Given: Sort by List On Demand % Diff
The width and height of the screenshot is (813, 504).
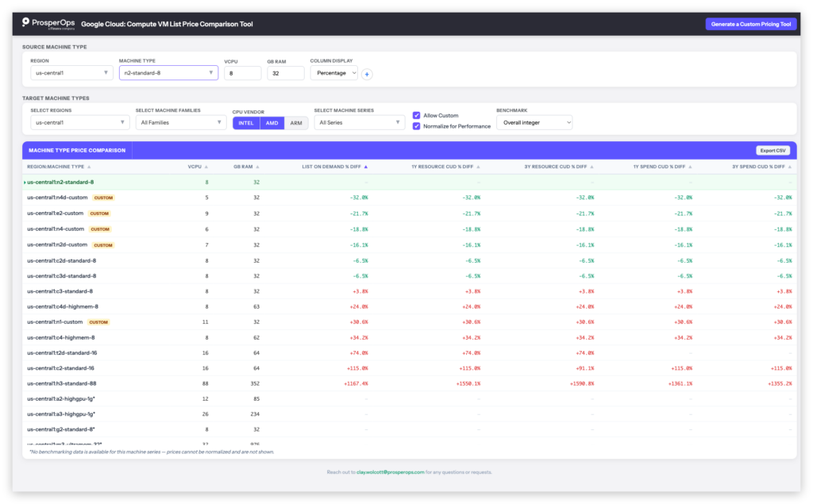Looking at the screenshot, I should pos(334,167).
